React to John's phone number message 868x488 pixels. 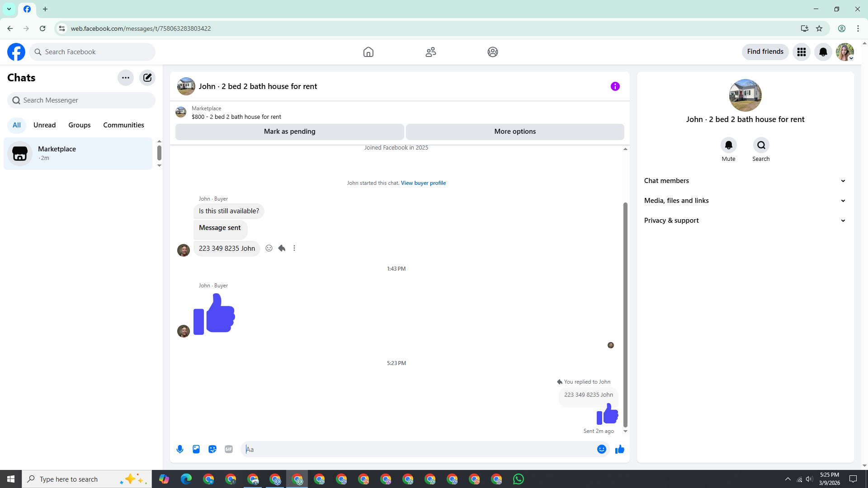point(269,248)
